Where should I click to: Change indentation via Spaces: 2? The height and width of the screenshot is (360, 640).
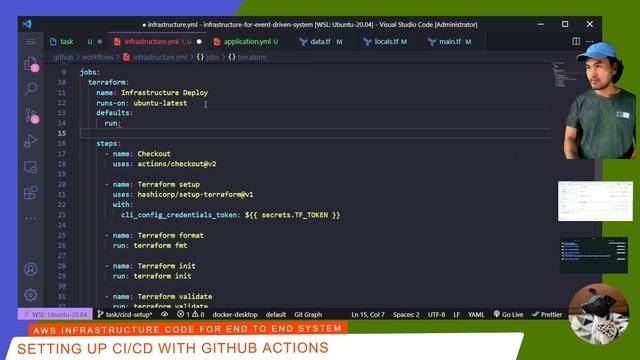tap(406, 314)
